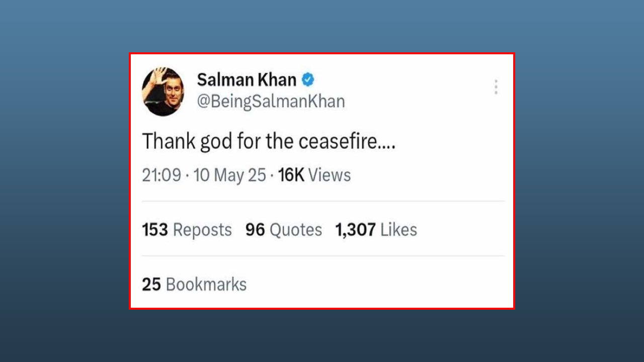Screen dimensions: 644x362
Task: Open Salman Khan's profile picture
Action: tap(163, 92)
